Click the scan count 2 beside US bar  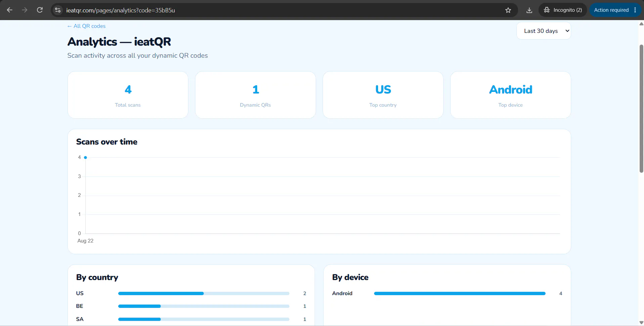pos(305,293)
